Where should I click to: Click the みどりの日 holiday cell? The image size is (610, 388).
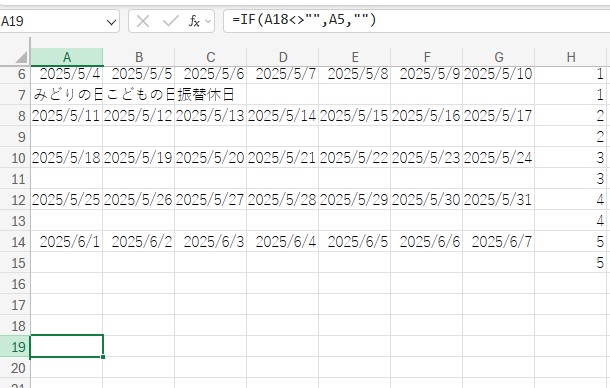[x=67, y=95]
